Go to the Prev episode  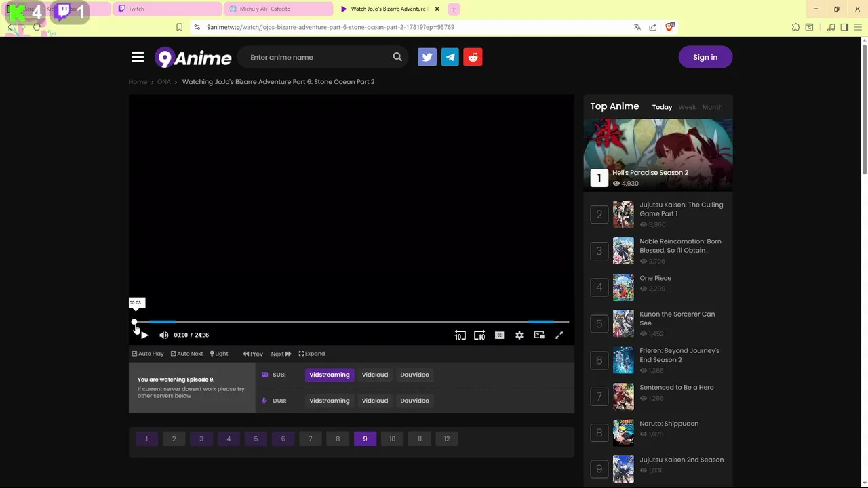253,354
